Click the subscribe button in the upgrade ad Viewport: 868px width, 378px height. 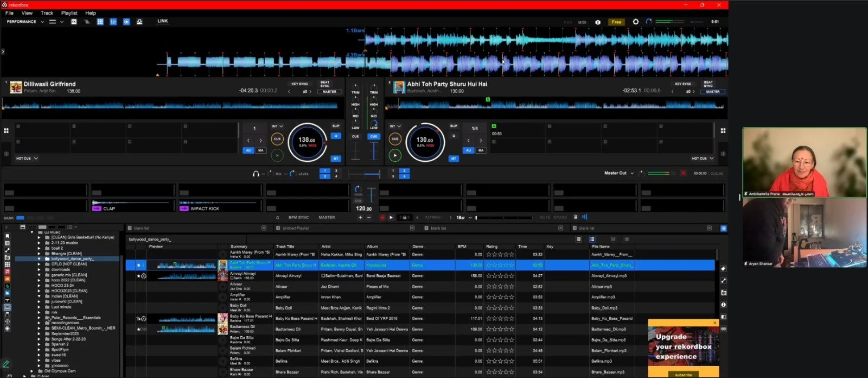[x=684, y=375]
